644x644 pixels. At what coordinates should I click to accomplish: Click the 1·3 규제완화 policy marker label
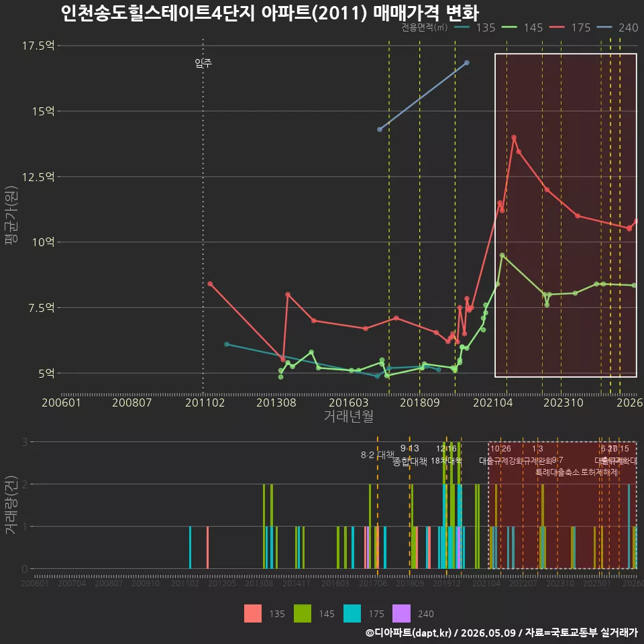(538, 455)
